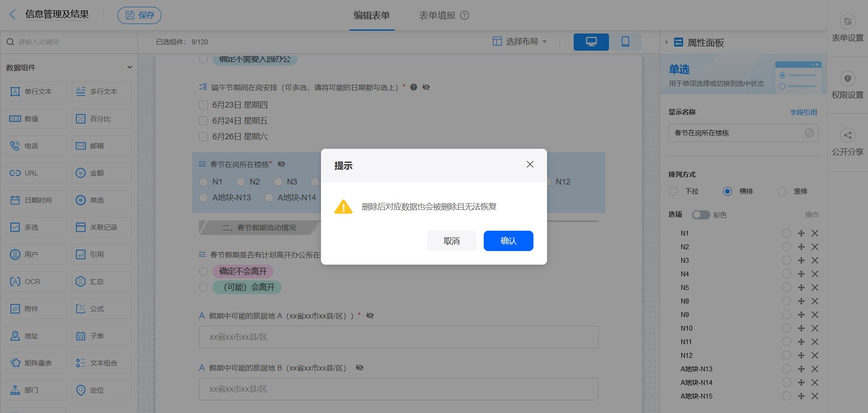Collapse the 数据组件 section
868x413 pixels.
[x=130, y=67]
